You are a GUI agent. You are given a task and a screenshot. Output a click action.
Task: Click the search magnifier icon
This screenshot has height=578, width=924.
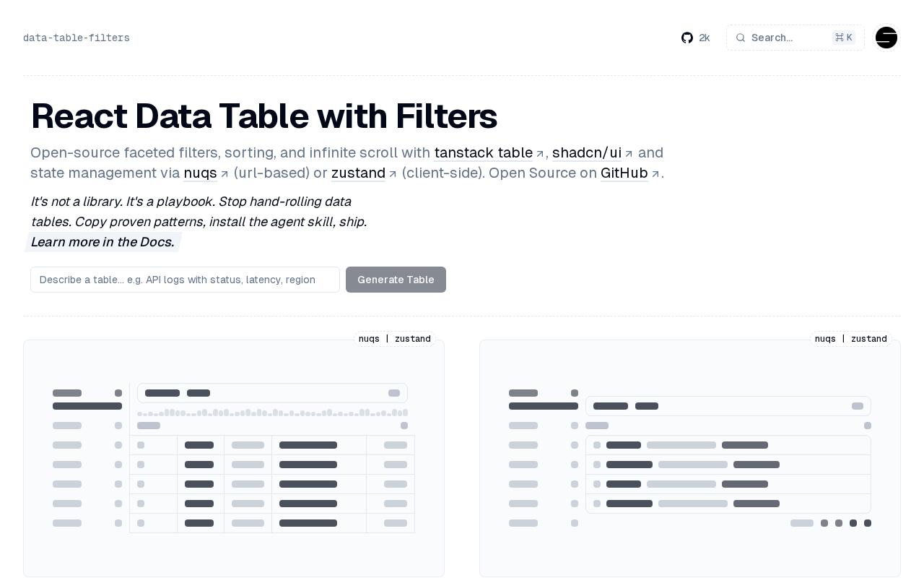741,38
